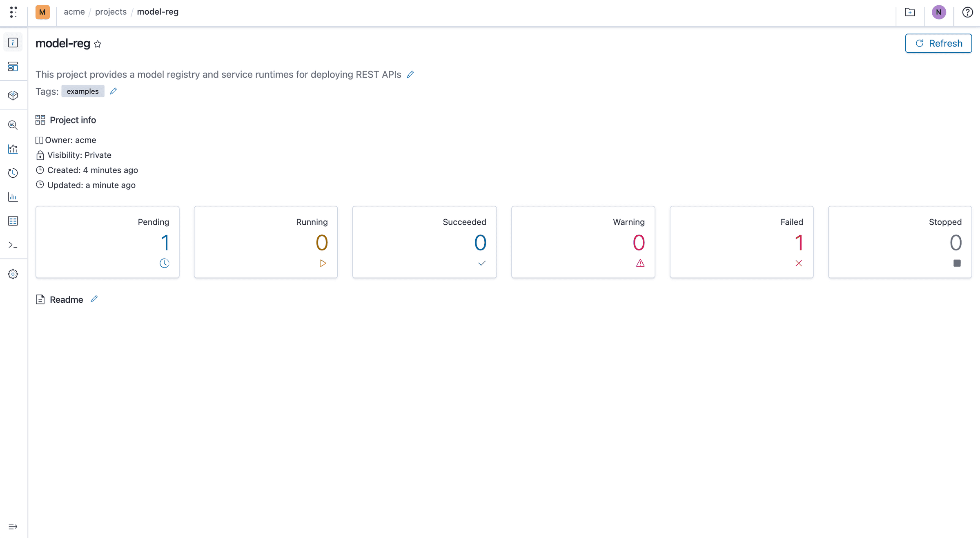Open the project Overview info panel

(13, 42)
